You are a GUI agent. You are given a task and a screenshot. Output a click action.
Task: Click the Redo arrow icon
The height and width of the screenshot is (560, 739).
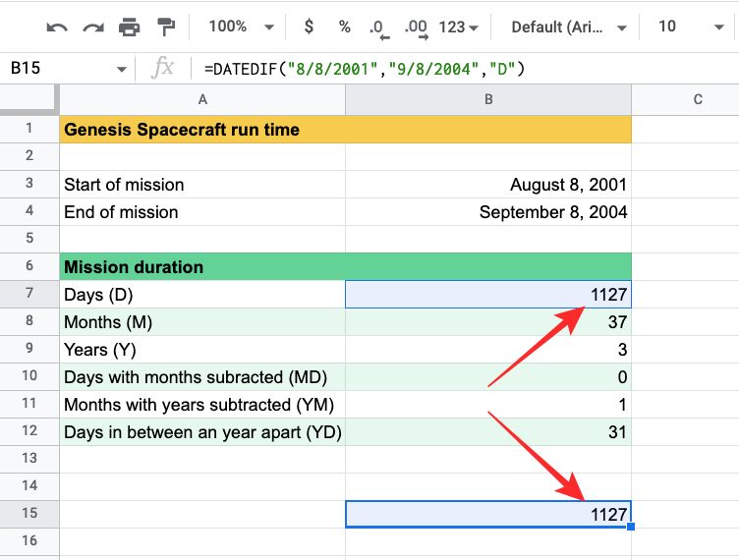[x=93, y=28]
